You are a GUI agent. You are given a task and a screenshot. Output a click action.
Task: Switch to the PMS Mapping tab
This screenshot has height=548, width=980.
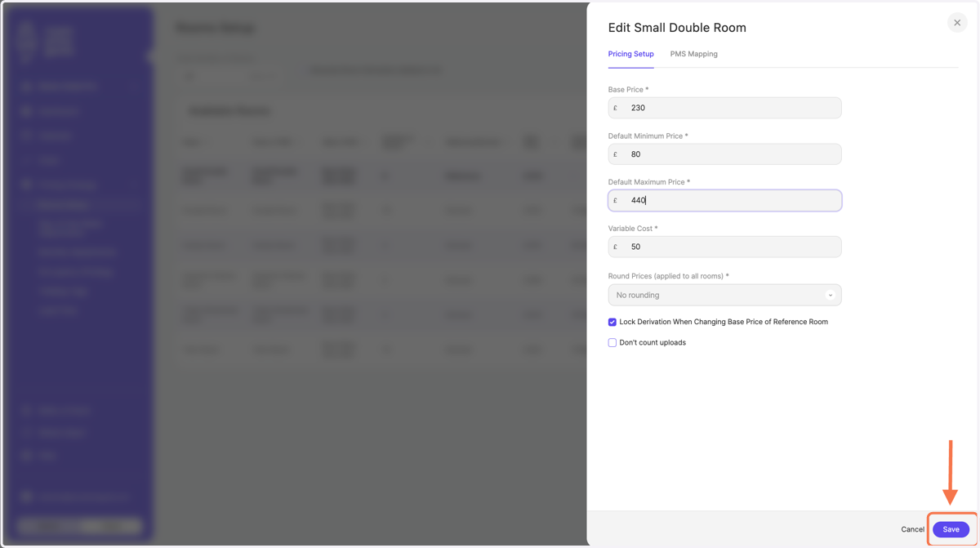pos(693,54)
